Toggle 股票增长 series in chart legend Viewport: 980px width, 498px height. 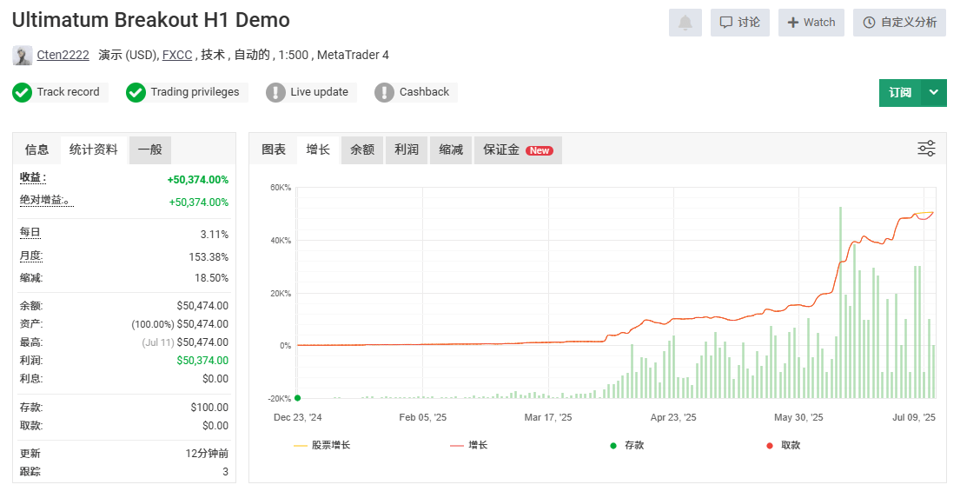pos(321,446)
